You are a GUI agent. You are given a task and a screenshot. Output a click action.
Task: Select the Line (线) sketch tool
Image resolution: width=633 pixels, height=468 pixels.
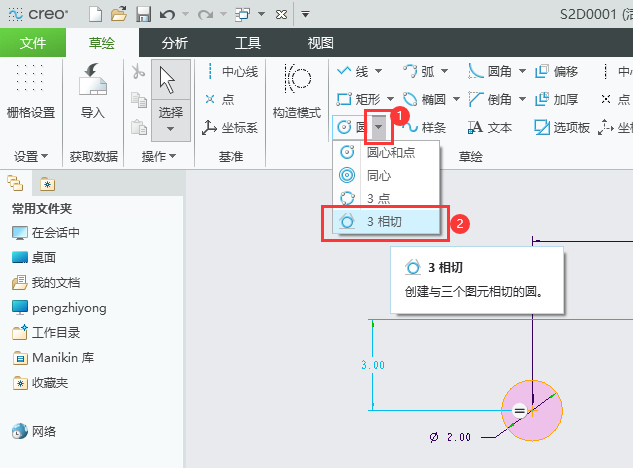[x=352, y=71]
